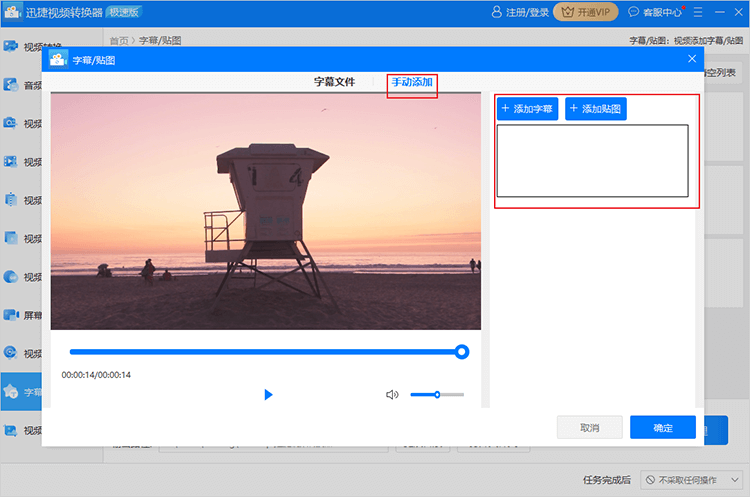Click the user account icon beside 注册/登录
The image size is (750, 497).
[498, 12]
